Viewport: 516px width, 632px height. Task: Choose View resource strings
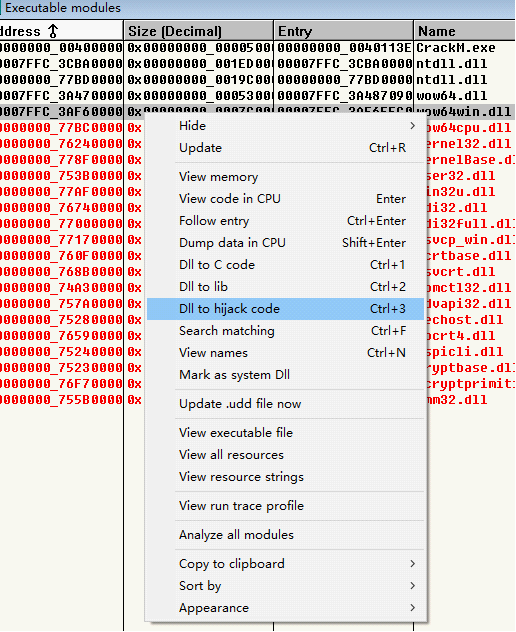(x=285, y=477)
